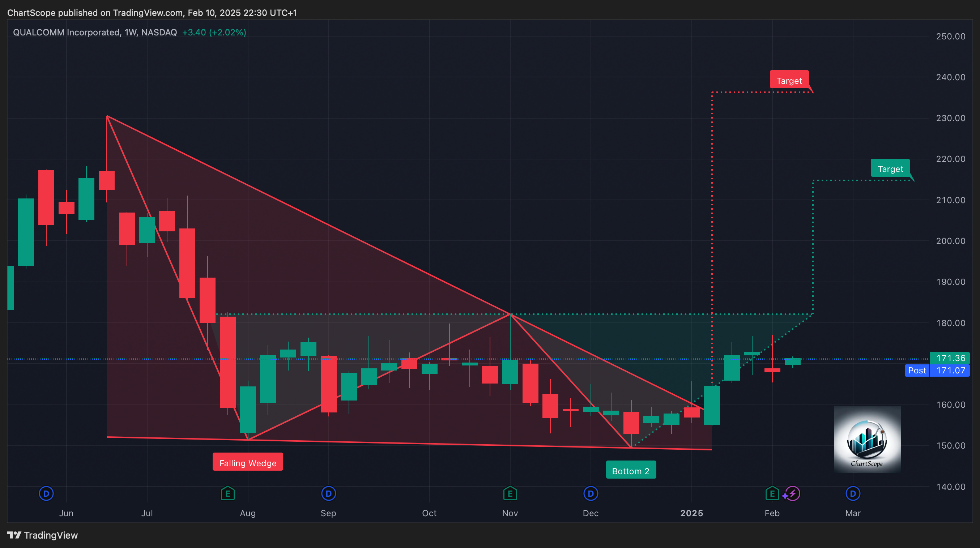The width and height of the screenshot is (980, 548).
Task: Select the Bottom 2 label
Action: coord(630,470)
